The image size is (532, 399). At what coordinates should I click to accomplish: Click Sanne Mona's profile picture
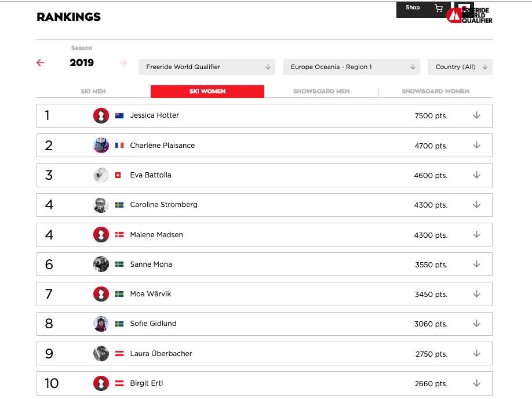101,264
